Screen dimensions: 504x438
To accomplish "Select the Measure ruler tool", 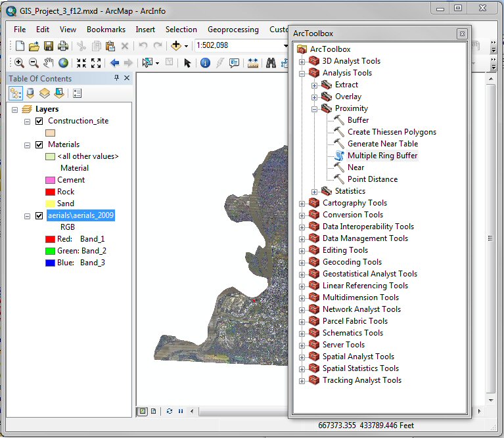I will [252, 62].
